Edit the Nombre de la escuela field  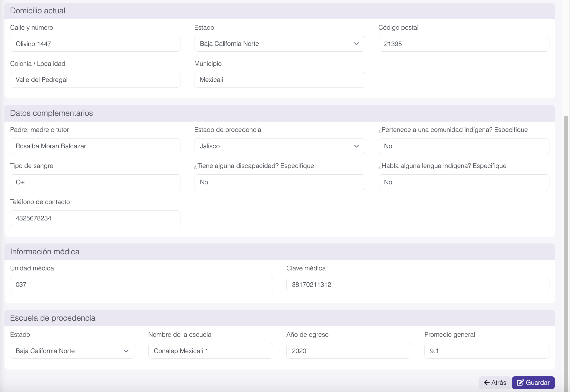[x=211, y=351]
